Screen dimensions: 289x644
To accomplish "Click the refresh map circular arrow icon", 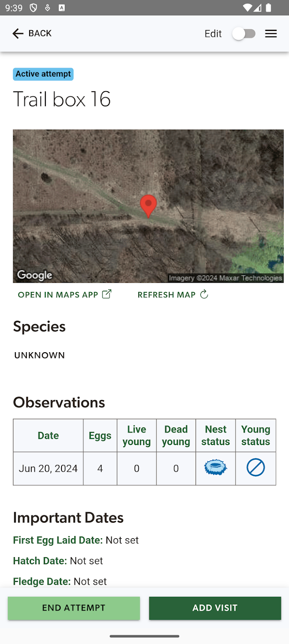I will 204,294.
